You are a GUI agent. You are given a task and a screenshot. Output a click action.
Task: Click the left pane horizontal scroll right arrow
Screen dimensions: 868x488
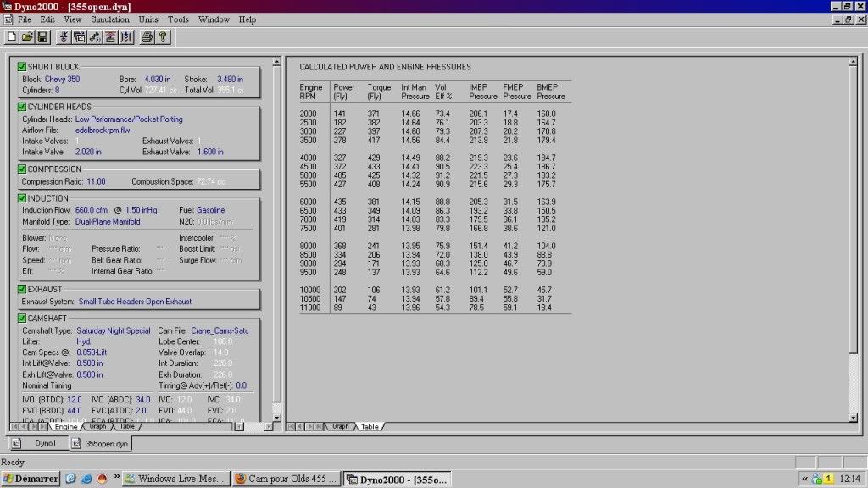click(269, 427)
